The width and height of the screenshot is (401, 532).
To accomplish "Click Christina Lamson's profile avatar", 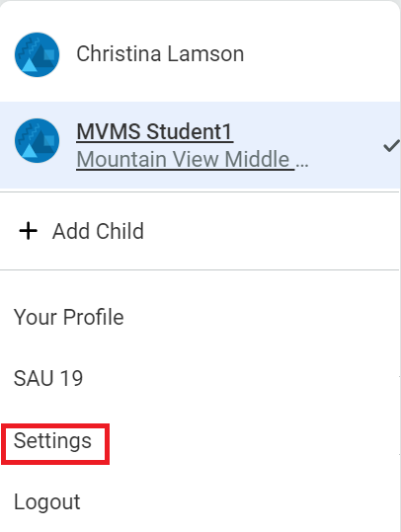I will coord(37,54).
